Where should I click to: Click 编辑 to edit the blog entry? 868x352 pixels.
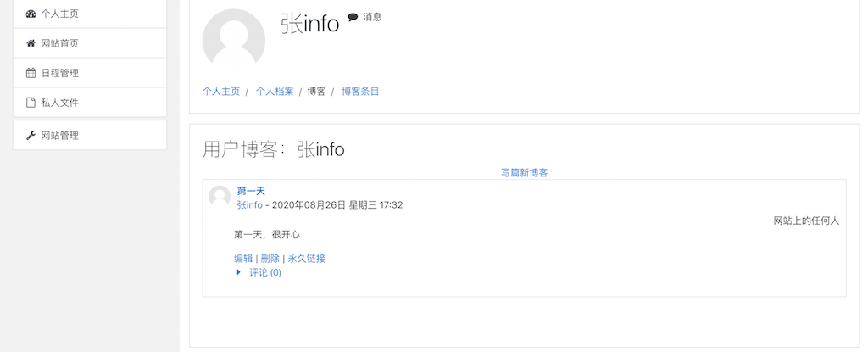pos(243,259)
